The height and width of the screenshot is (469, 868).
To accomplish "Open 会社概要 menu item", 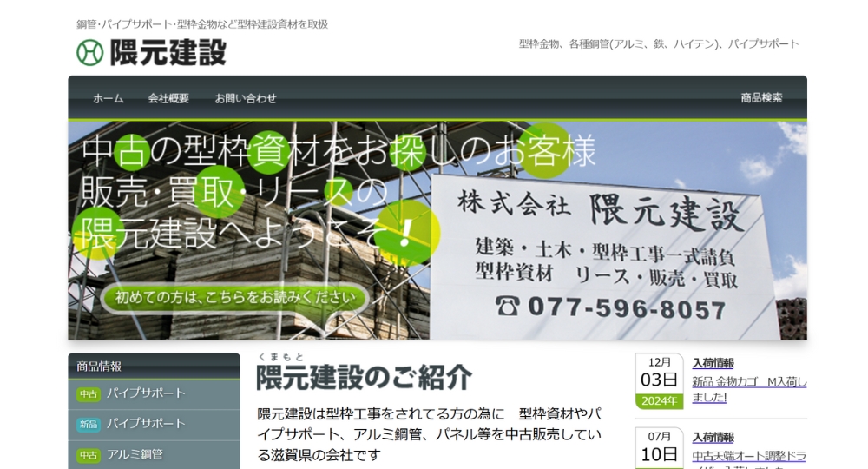I will tap(168, 98).
